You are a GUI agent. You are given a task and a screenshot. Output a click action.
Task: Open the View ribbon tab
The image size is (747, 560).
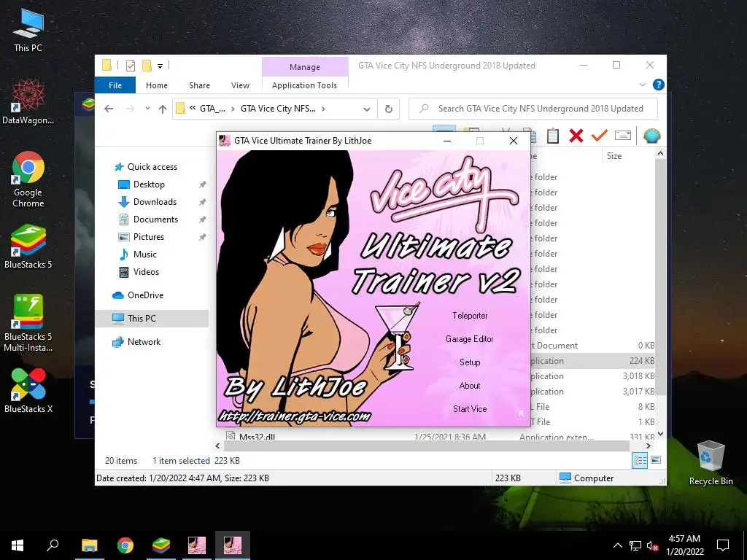tap(240, 85)
